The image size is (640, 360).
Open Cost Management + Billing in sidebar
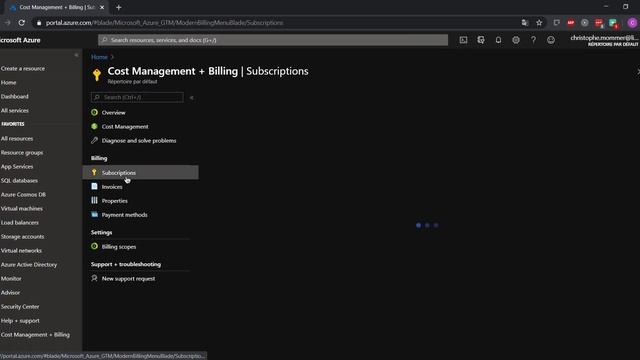click(35, 335)
